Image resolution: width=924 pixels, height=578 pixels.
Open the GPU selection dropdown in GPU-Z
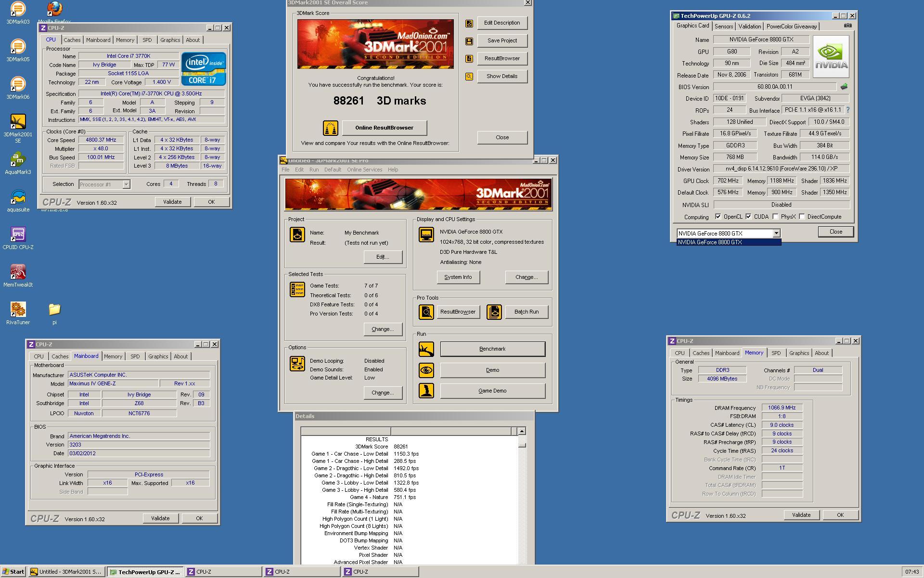pos(776,233)
